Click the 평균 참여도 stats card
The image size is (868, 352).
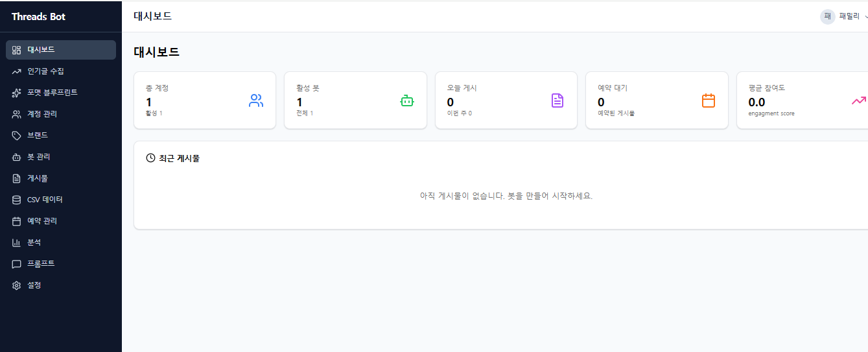[803, 100]
